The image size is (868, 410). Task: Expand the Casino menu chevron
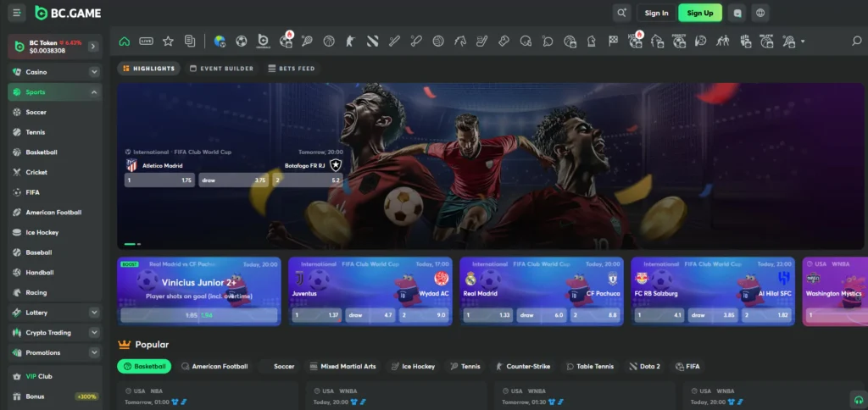(x=94, y=72)
